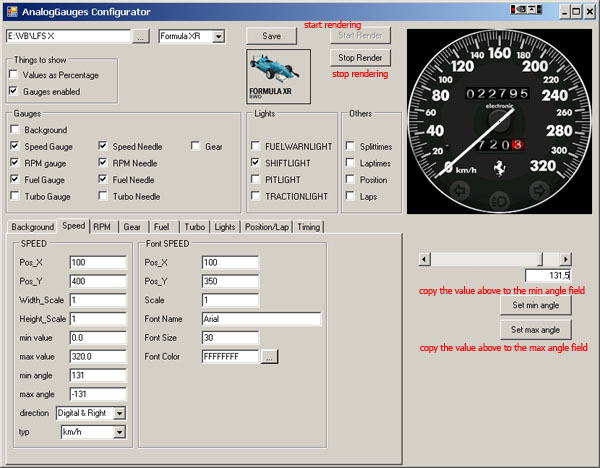Open the Font Color picker button
Screen dimensions: 600x468
[x=270, y=356]
